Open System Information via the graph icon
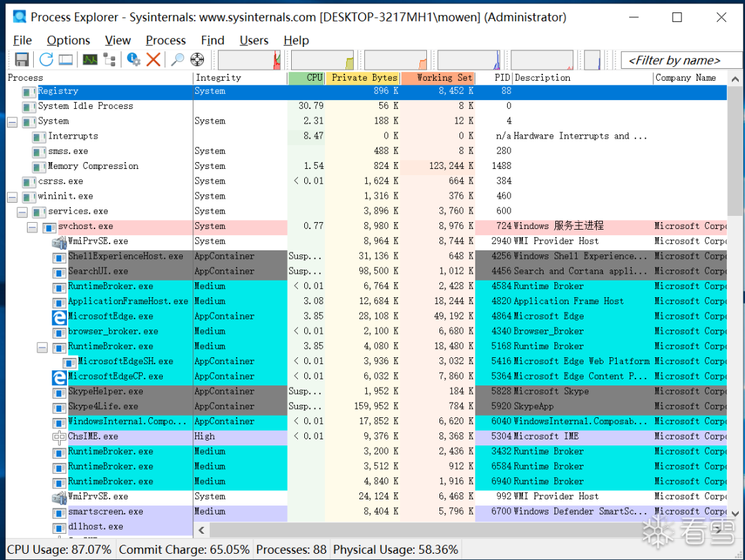Screen dimensions: 745x560 (90, 59)
